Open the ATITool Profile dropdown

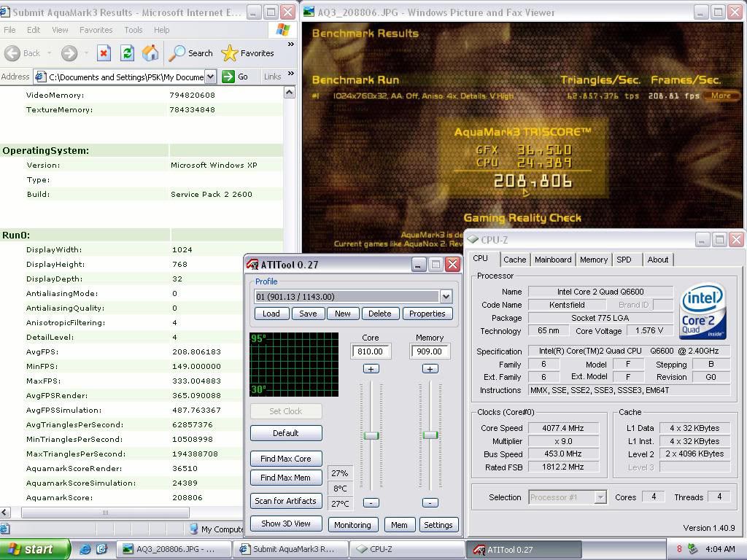(446, 297)
